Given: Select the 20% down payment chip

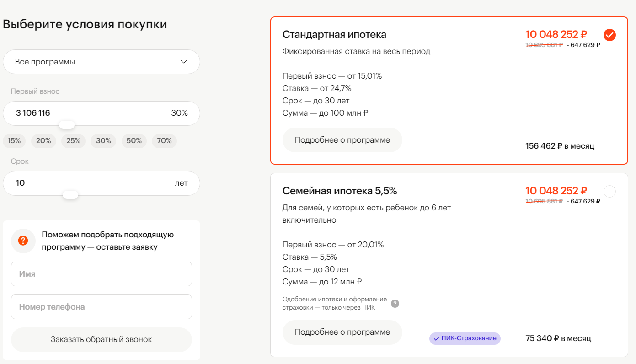Looking at the screenshot, I should click(43, 141).
